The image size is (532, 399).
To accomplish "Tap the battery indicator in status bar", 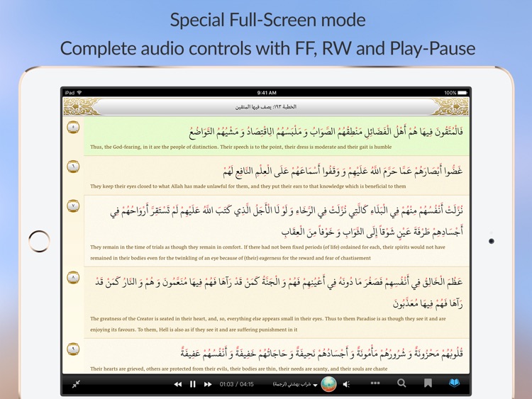I will coord(462,93).
